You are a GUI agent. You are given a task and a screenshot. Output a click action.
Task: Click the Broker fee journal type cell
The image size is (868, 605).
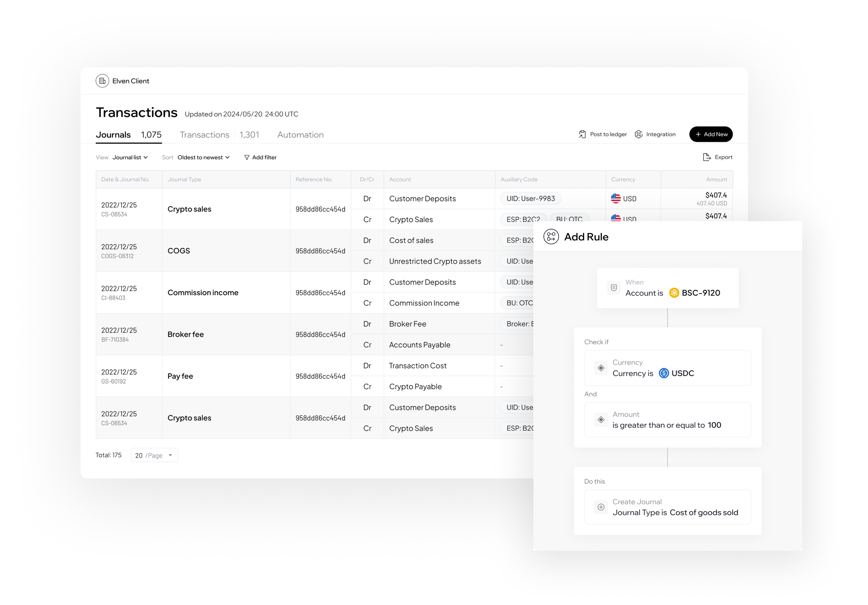pos(226,334)
